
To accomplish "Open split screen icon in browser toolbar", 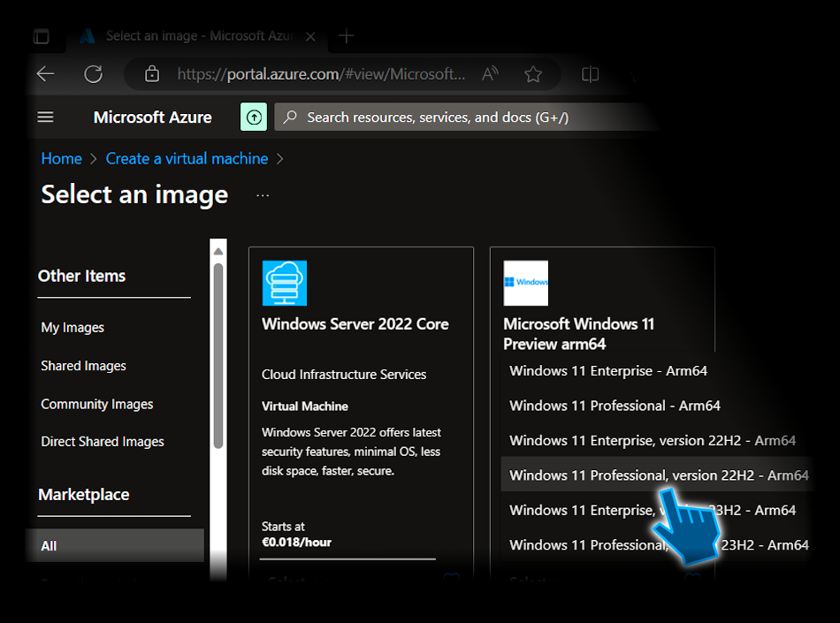I will [x=590, y=74].
